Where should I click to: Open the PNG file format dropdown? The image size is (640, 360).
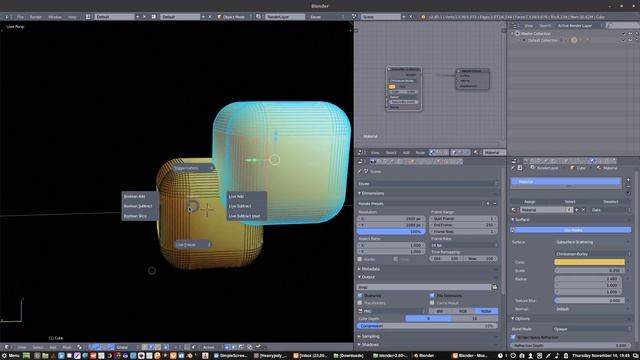[391, 311]
